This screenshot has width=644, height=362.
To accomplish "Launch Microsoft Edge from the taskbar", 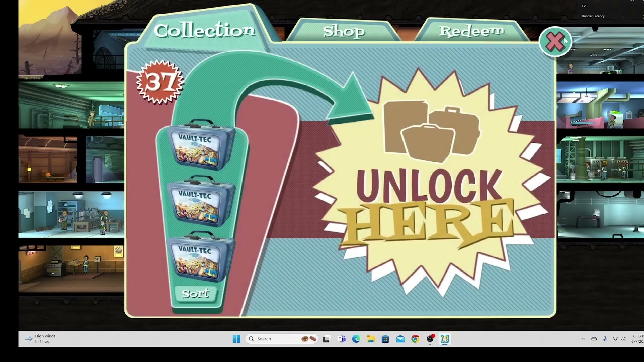I will coord(356,339).
